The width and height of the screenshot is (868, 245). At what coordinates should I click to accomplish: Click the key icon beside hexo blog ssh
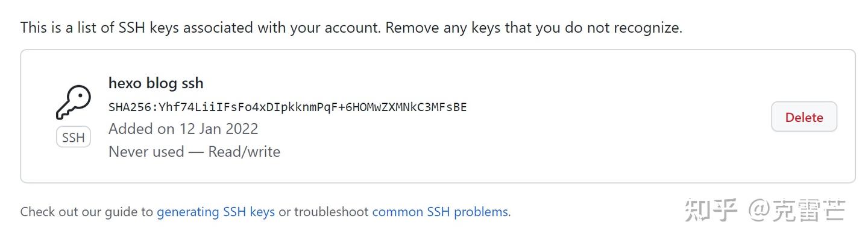click(73, 103)
